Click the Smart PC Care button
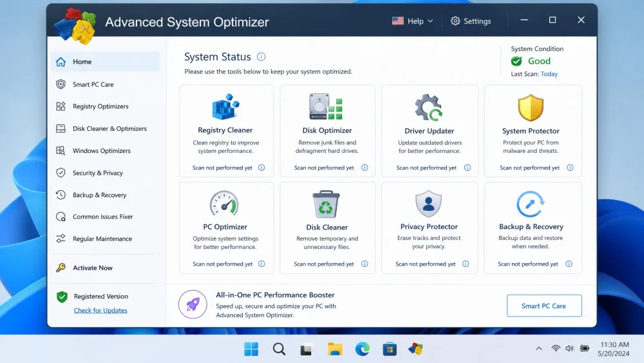The image size is (644, 363). click(544, 306)
